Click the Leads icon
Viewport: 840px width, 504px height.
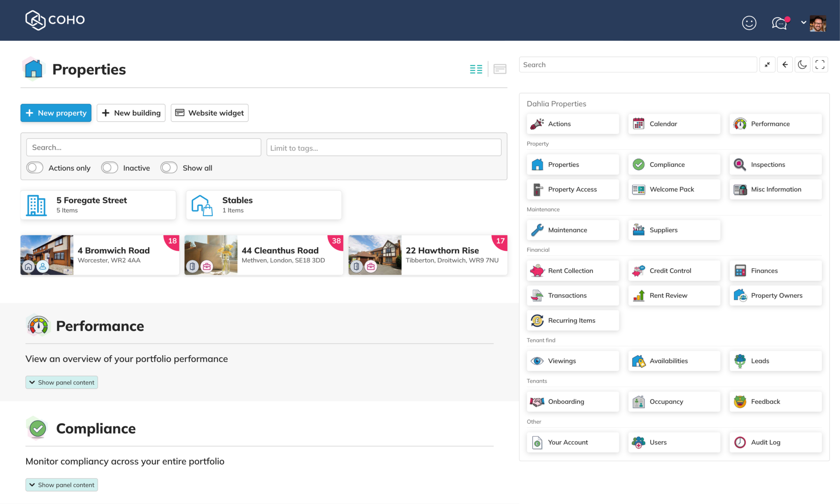point(740,361)
